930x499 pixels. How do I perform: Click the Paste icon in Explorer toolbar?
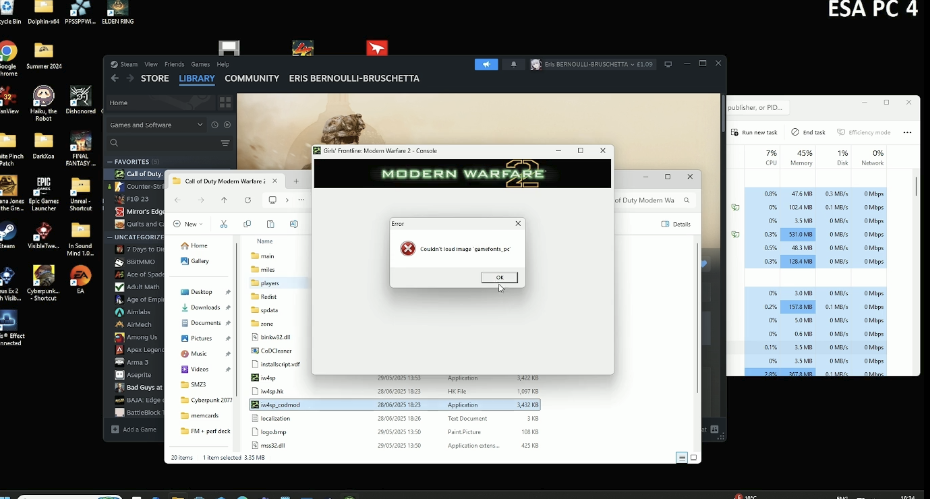point(270,224)
